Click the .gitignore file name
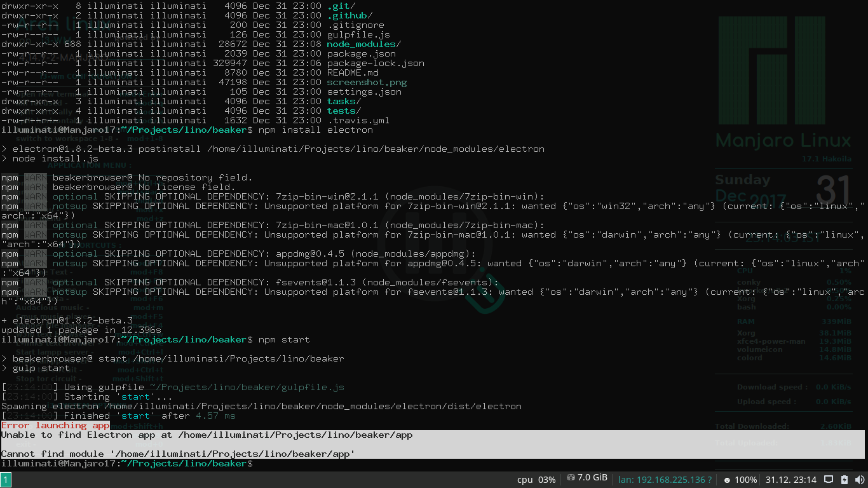Screen dimensions: 868x488 pos(356,25)
